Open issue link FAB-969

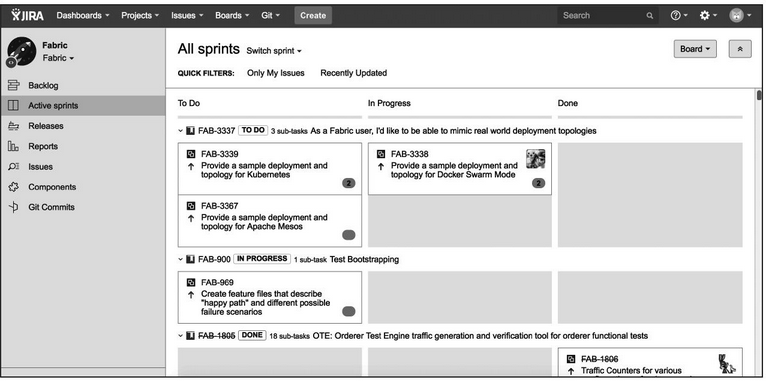pos(217,282)
